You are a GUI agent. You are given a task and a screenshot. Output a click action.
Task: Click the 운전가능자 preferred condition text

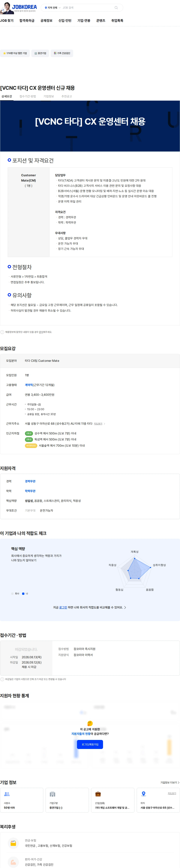coord(46,511)
